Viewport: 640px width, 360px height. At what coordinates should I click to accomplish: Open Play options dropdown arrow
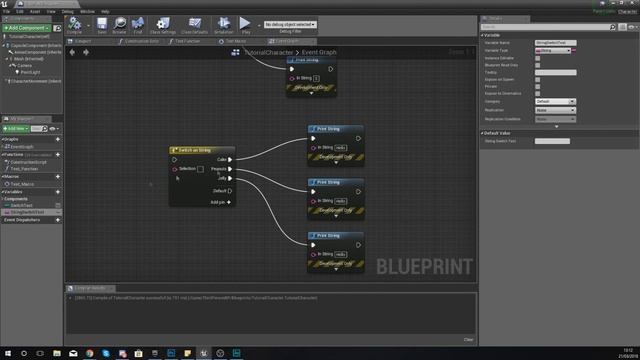coord(259,25)
